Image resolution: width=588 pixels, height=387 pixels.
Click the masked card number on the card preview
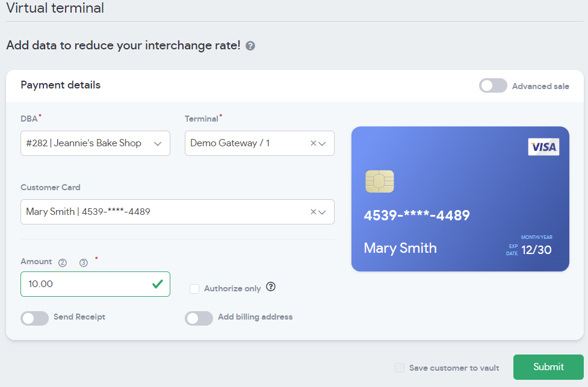tap(416, 215)
